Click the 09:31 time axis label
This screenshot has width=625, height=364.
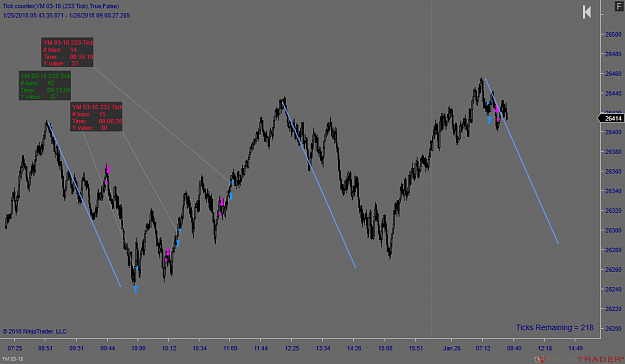pos(77,348)
